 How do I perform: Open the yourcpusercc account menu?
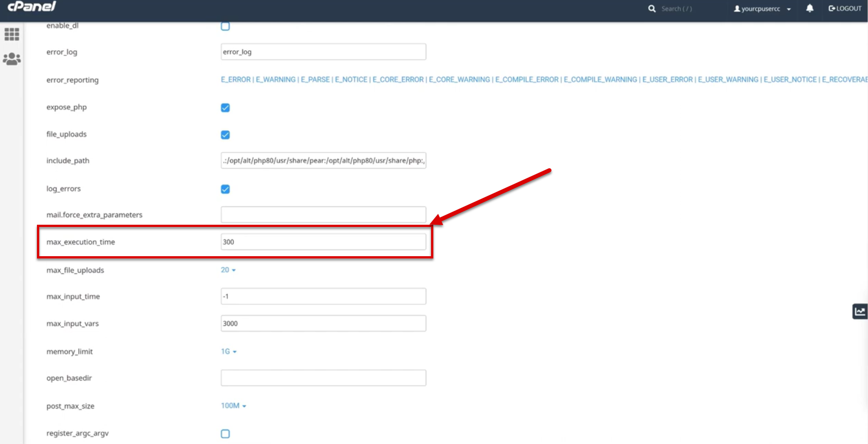(762, 9)
